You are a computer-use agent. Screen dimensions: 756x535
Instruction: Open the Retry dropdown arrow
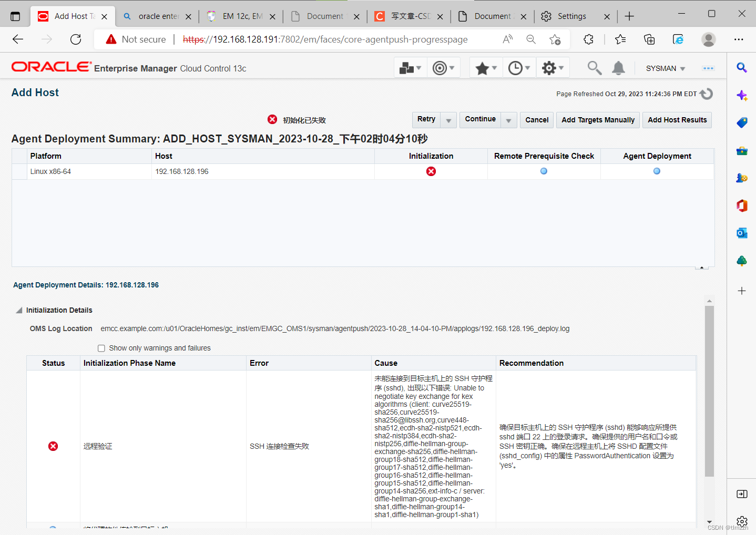pos(448,120)
